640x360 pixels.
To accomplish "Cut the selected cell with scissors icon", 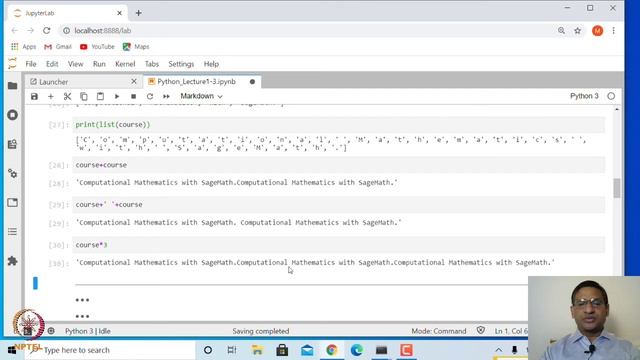I will click(x=67, y=96).
